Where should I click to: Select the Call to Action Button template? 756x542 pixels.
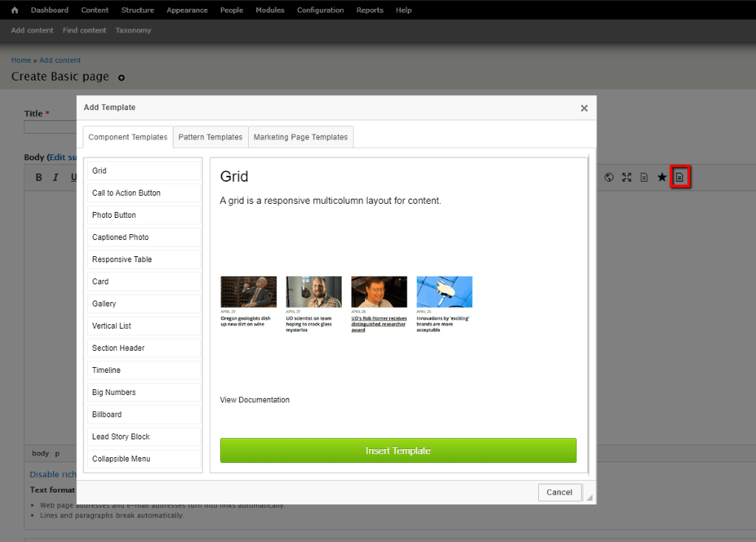click(144, 193)
